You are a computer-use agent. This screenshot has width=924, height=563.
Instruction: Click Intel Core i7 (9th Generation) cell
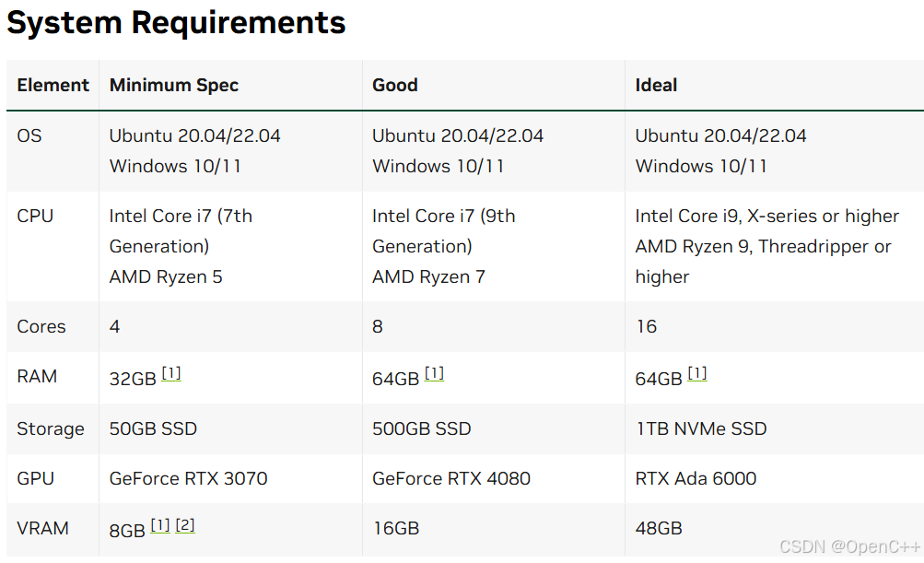coord(444,231)
